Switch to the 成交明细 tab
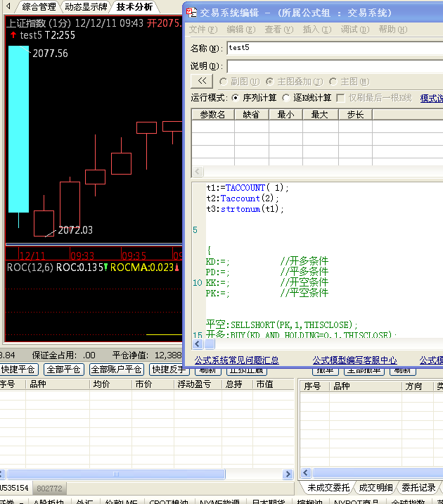The height and width of the screenshot is (504, 443). [x=376, y=487]
